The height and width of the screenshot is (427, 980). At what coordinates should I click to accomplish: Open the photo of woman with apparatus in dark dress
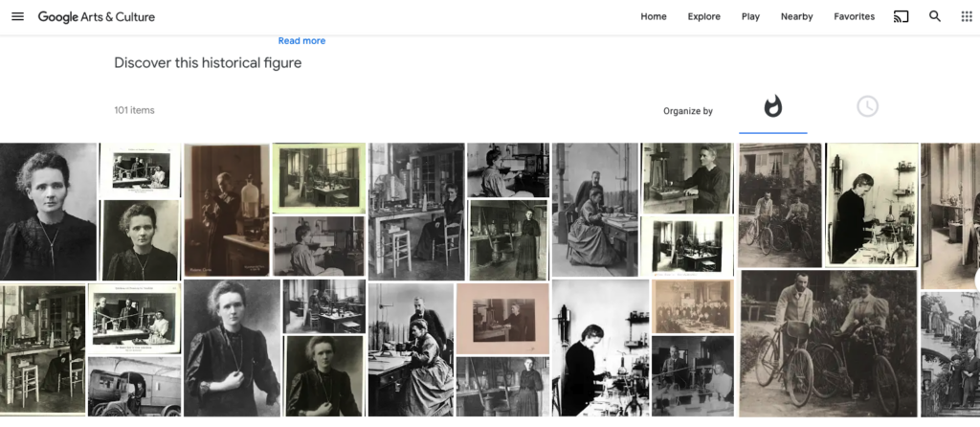coord(687,177)
